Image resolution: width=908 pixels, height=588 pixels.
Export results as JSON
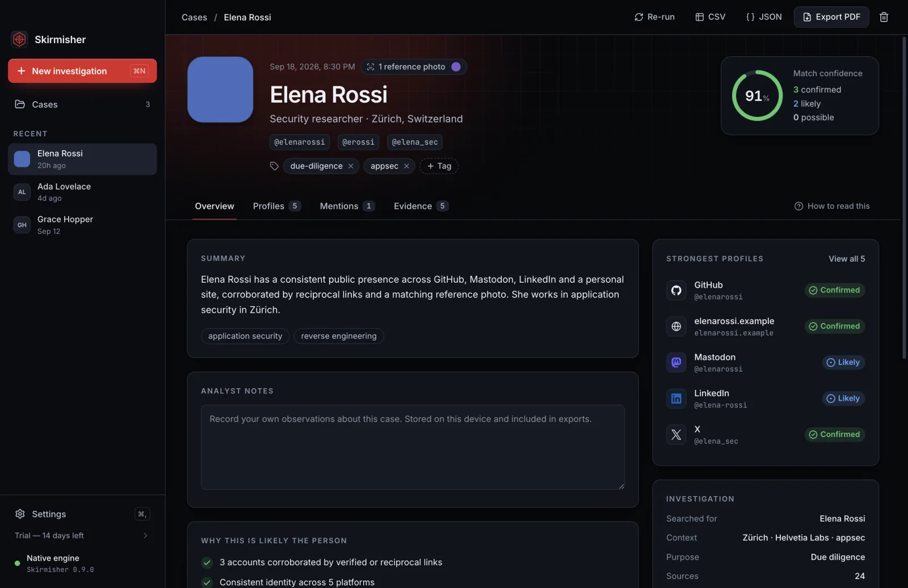pos(764,17)
